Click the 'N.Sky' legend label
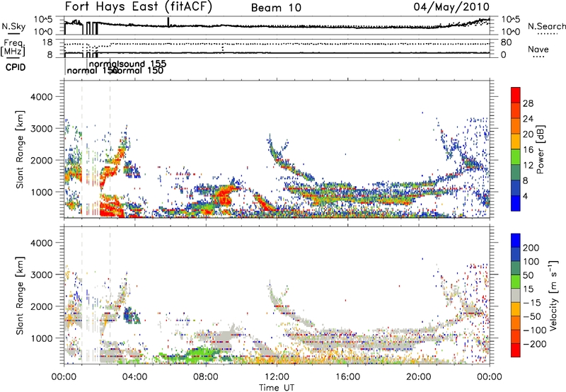The width and height of the screenshot is (566, 392). (13, 26)
